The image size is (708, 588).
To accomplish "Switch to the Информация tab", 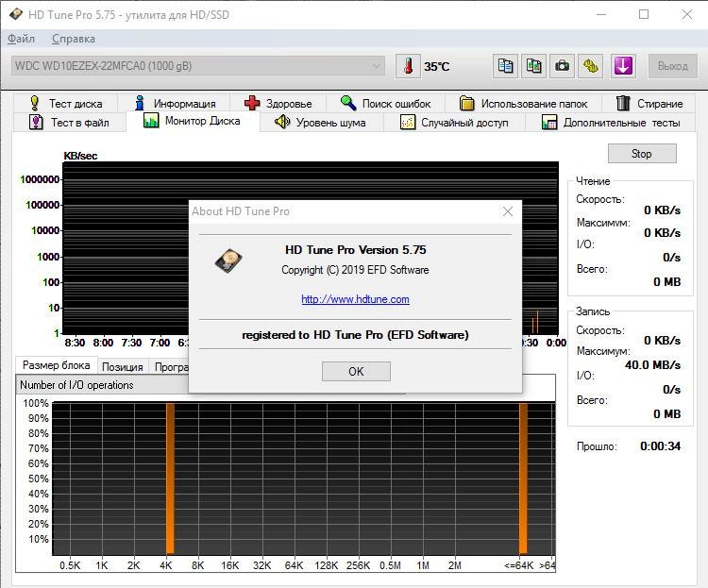I will (x=175, y=104).
